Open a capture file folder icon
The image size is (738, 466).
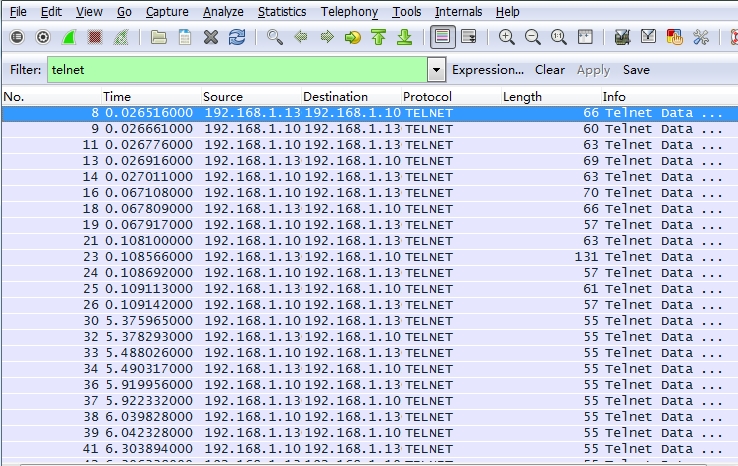click(x=159, y=37)
